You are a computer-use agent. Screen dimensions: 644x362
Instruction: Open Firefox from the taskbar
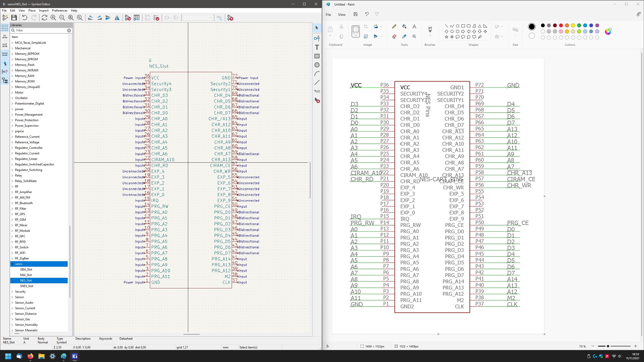[x=30, y=356]
